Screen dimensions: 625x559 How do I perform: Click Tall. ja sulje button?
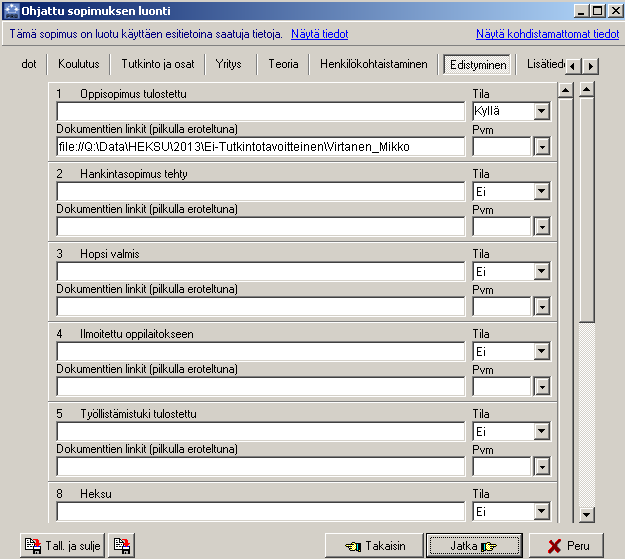point(63,545)
